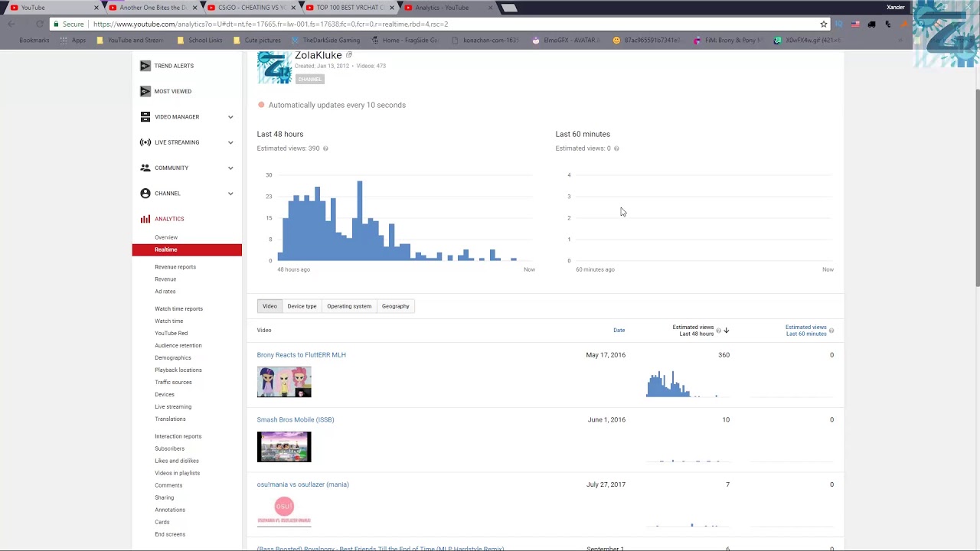Open the Audience retention report
This screenshot has height=551, width=980.
[x=178, y=346]
